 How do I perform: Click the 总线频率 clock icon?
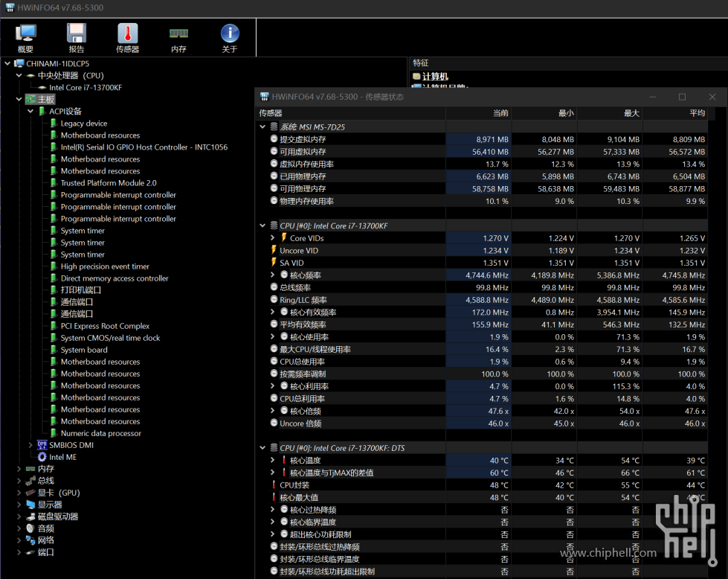(274, 287)
